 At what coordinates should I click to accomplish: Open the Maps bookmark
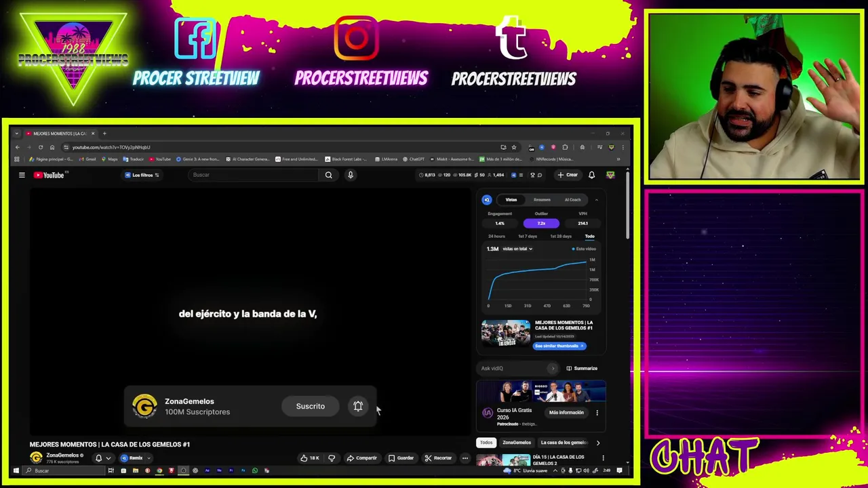(109, 159)
